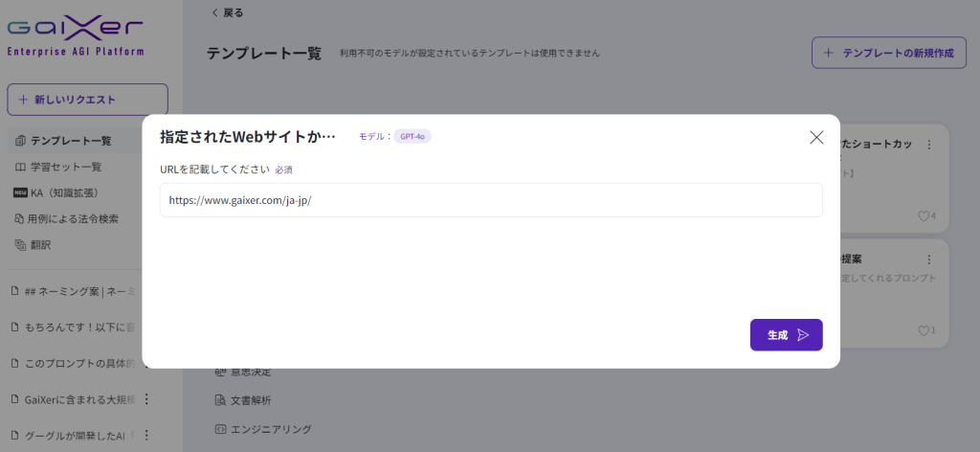Viewport: 980px width, 452px height.
Task: Select エンジニアリング category
Action: pos(263,429)
